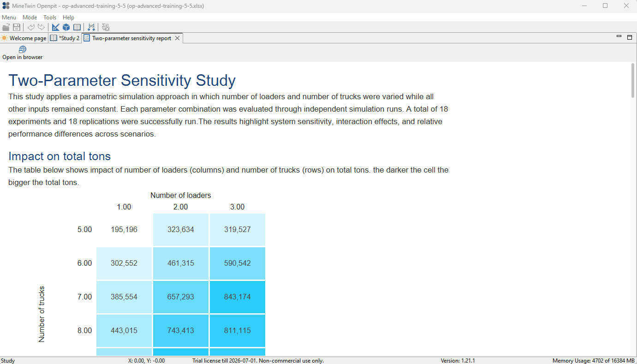Switch to the *Study 2 tab
Screen dimensions: 637x364
pyautogui.click(x=65, y=38)
